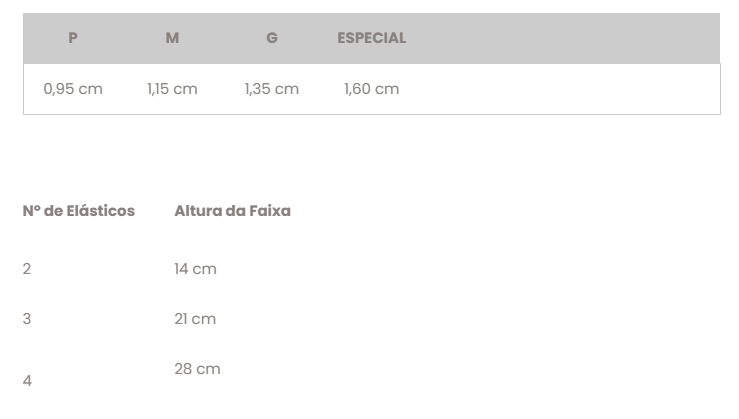
Task: Click the 28 cm band height
Action: (197, 369)
